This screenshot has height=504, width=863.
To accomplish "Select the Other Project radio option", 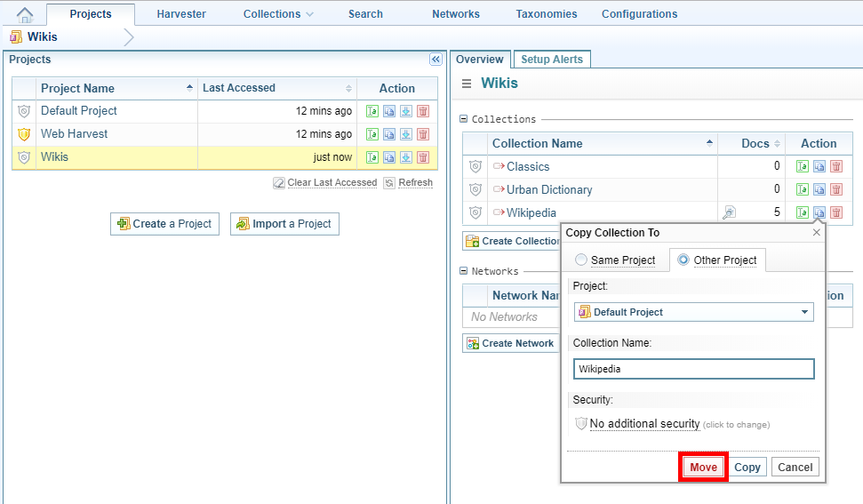I will coord(683,260).
